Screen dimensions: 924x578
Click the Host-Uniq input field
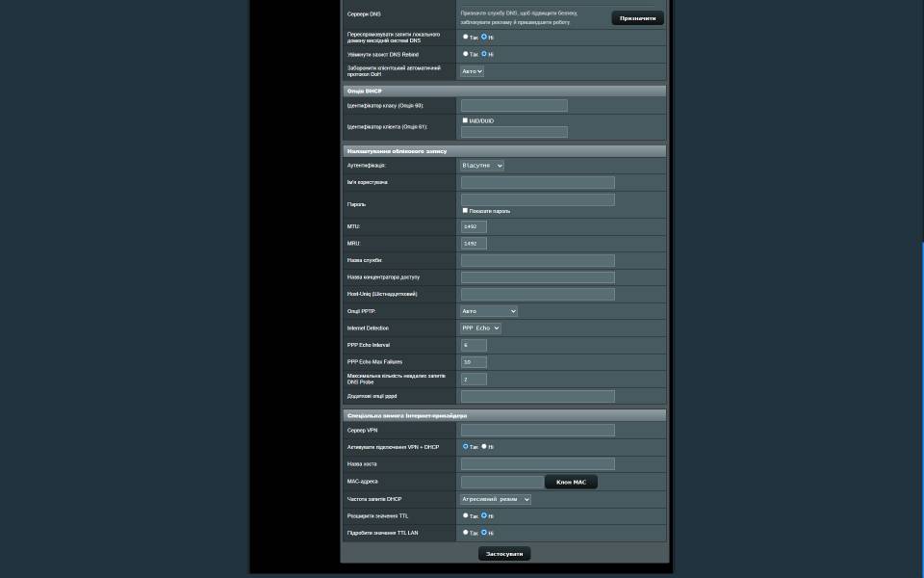(537, 294)
